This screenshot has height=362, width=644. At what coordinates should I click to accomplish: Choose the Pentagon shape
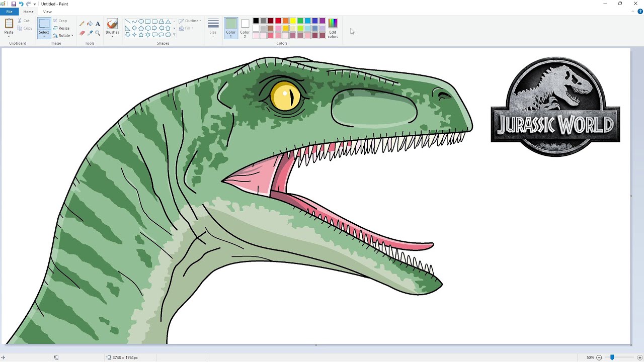click(x=141, y=28)
